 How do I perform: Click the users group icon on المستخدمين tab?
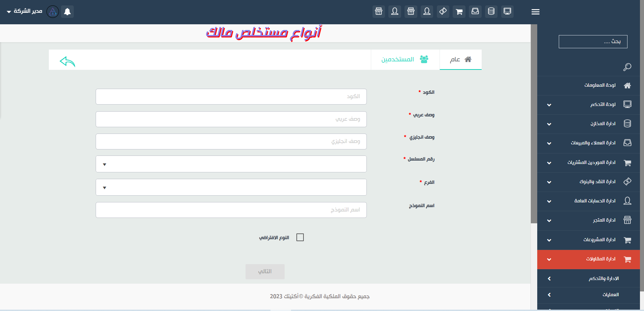click(424, 59)
